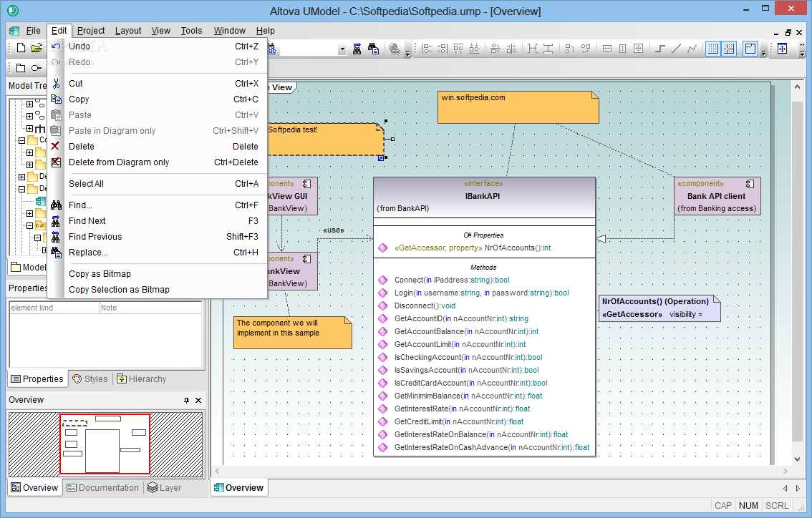This screenshot has height=518, width=812.
Task: Click the component icon on Bank API client
Action: 750,184
